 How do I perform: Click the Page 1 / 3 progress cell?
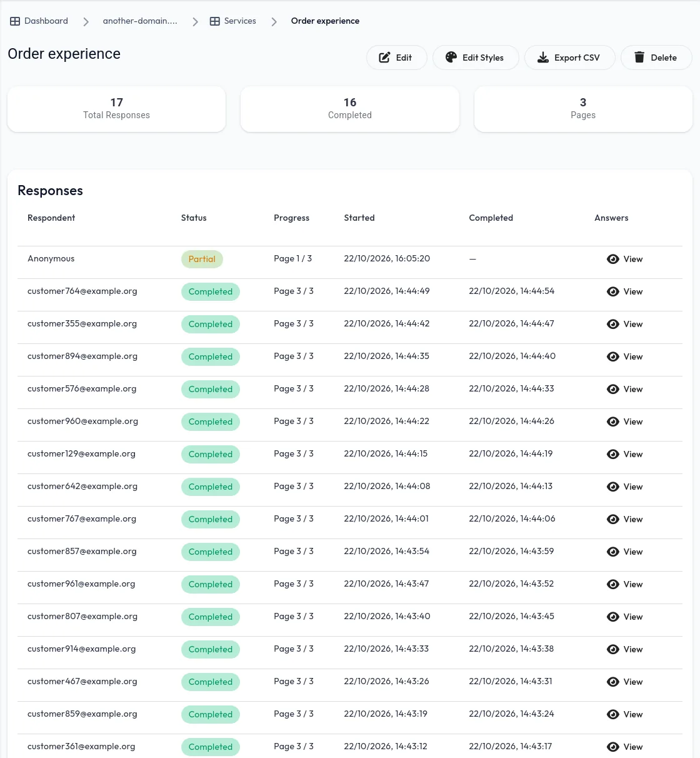(292, 258)
